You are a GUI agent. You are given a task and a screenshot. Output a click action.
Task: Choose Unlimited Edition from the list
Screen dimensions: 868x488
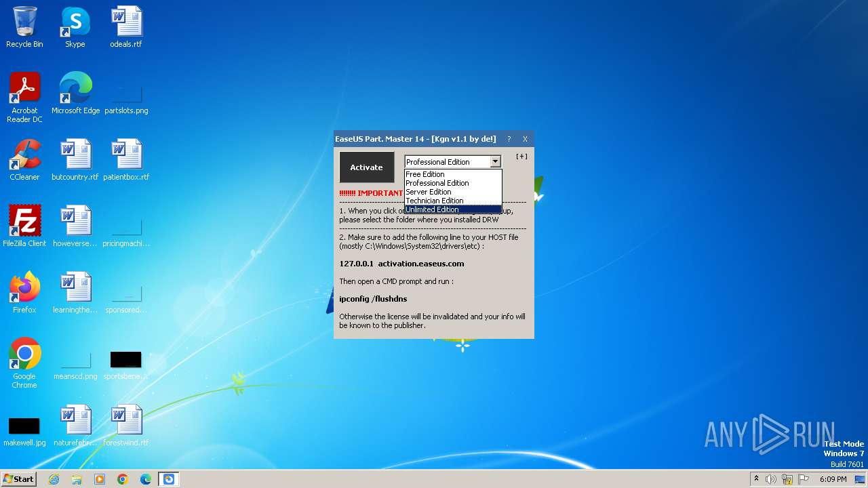click(453, 209)
